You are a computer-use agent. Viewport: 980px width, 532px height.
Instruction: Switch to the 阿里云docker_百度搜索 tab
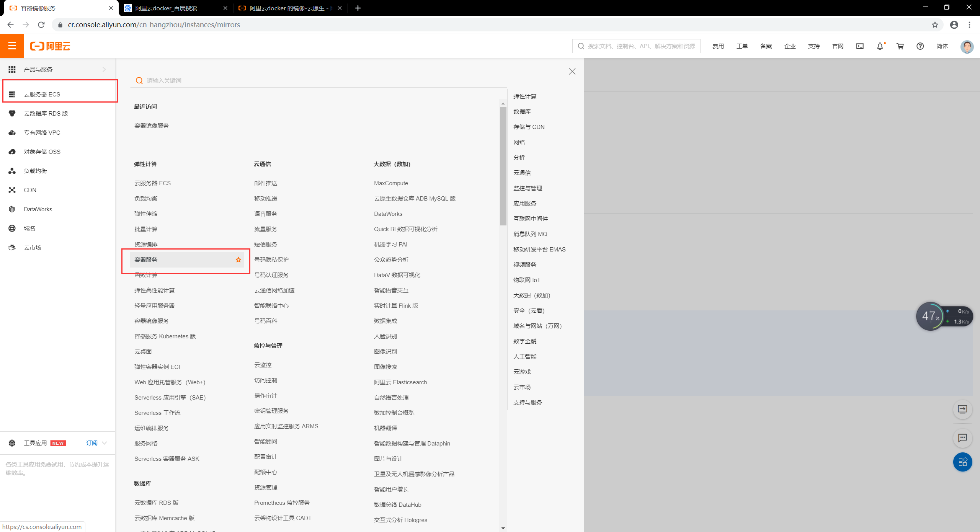(x=176, y=8)
